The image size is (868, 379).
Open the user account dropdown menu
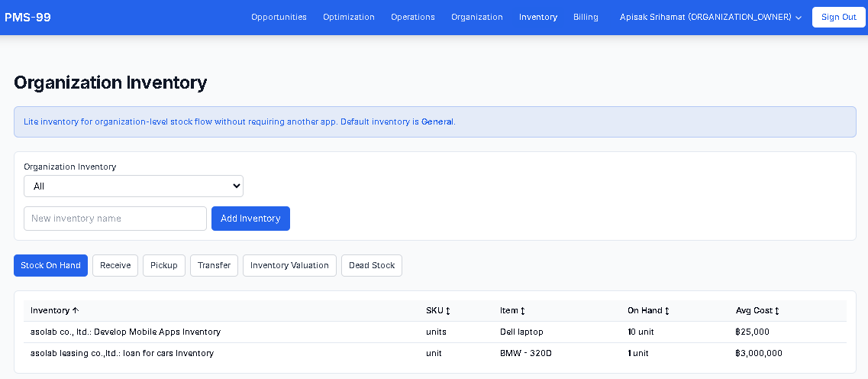pos(711,17)
